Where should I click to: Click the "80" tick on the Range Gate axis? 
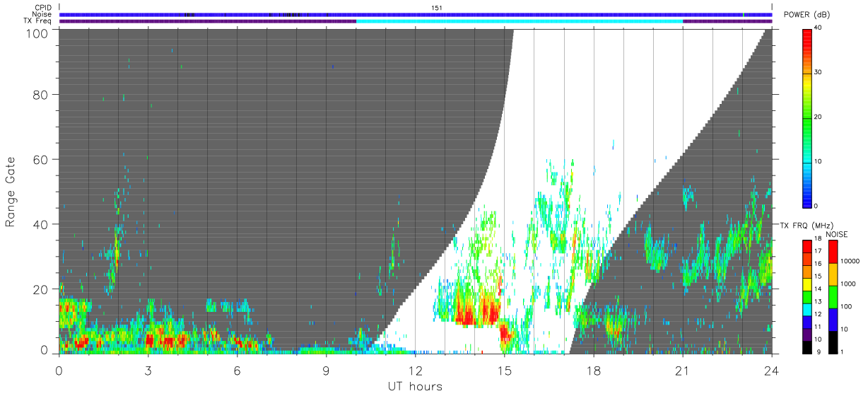pos(41,94)
